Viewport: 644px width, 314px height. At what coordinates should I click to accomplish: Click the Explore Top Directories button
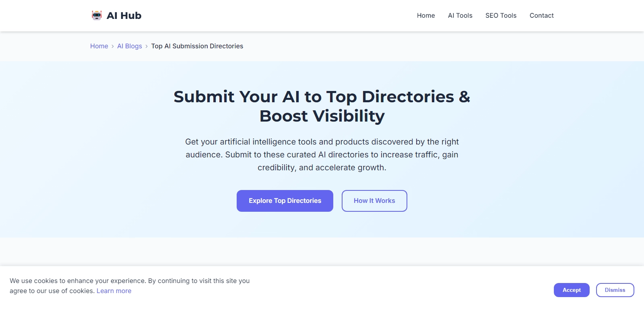(x=285, y=200)
